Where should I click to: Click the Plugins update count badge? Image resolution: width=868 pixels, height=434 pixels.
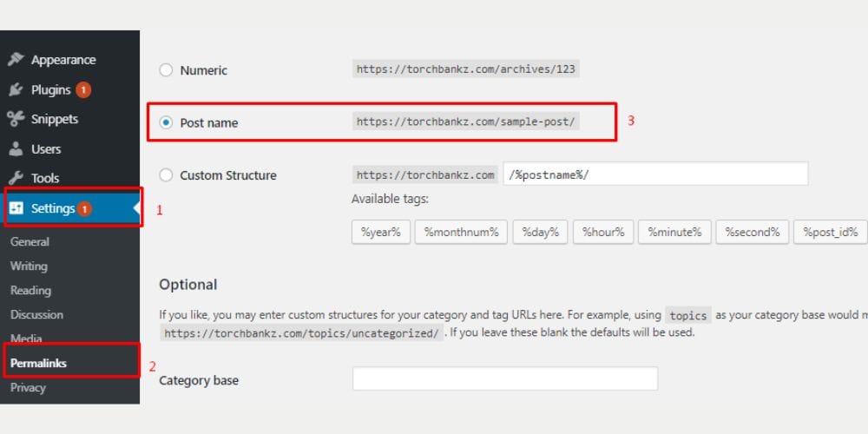[83, 89]
